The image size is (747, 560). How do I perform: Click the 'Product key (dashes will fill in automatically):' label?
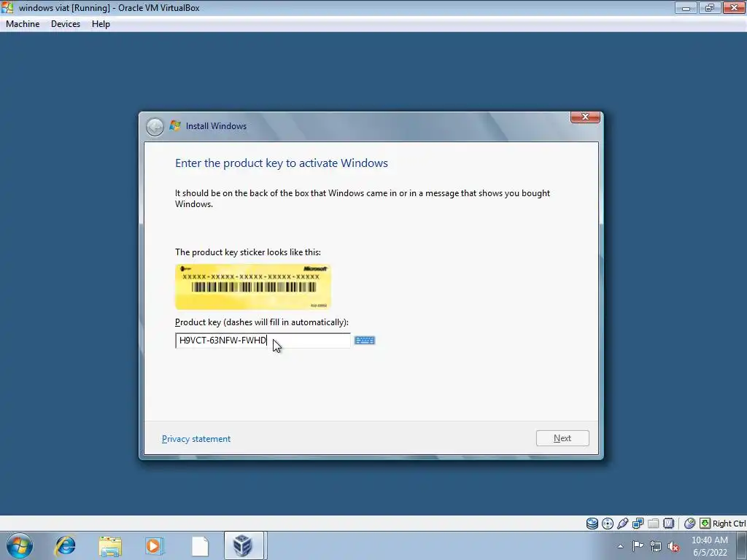pos(262,322)
